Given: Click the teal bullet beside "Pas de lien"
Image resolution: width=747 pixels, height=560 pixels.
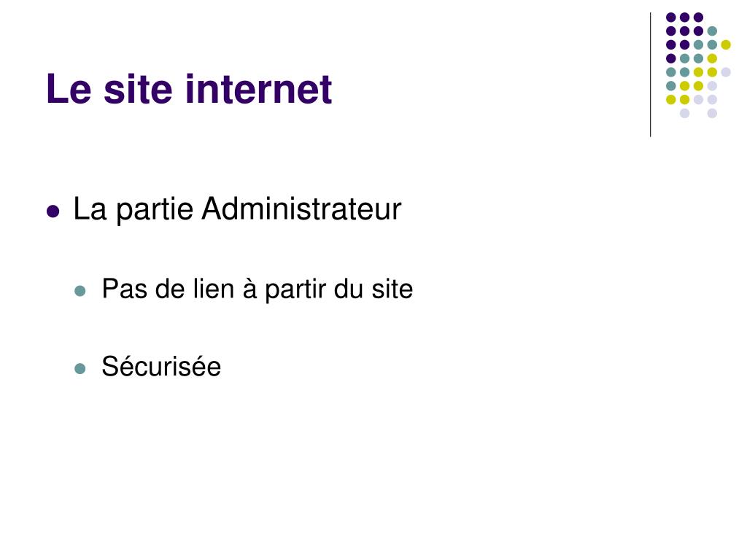Looking at the screenshot, I should (80, 290).
